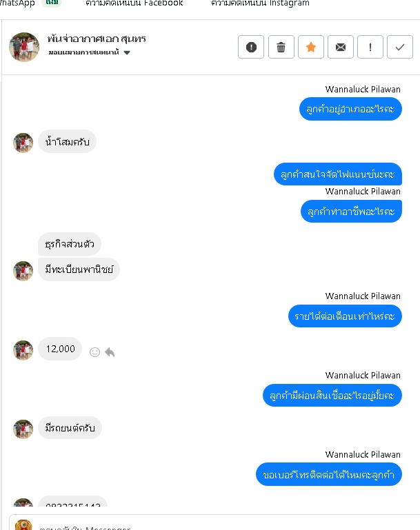
Task: Select the 12,000 message bubble
Action: coord(60,349)
